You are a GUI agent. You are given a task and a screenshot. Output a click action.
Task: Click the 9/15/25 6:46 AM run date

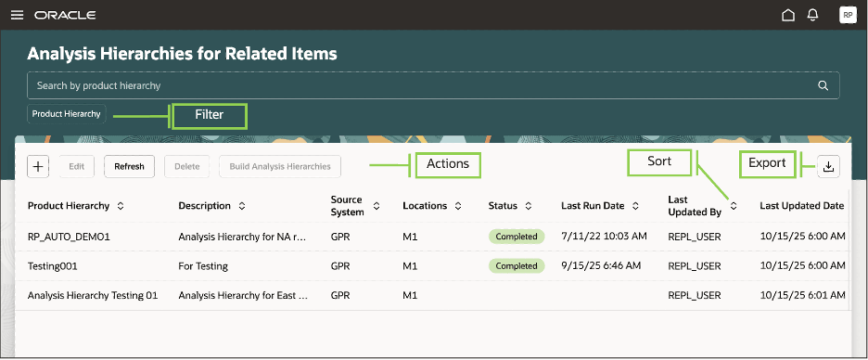[601, 266]
